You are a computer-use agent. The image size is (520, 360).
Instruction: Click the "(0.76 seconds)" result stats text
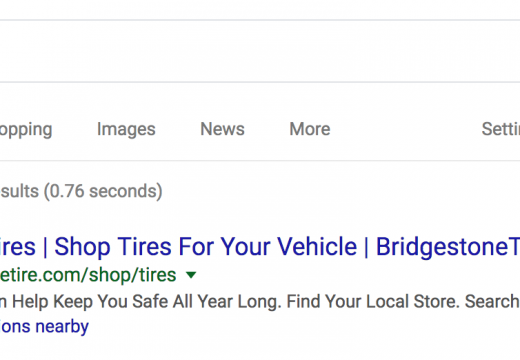(103, 191)
